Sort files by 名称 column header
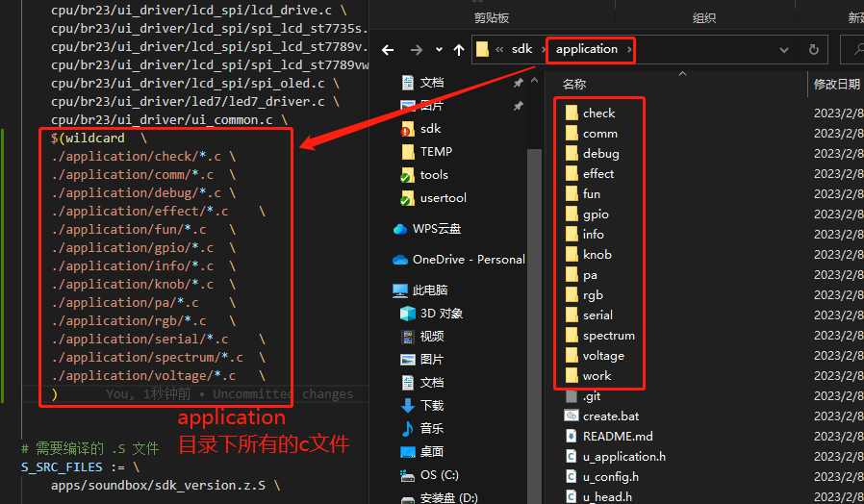Viewport: 864px width, 504px height. click(574, 85)
